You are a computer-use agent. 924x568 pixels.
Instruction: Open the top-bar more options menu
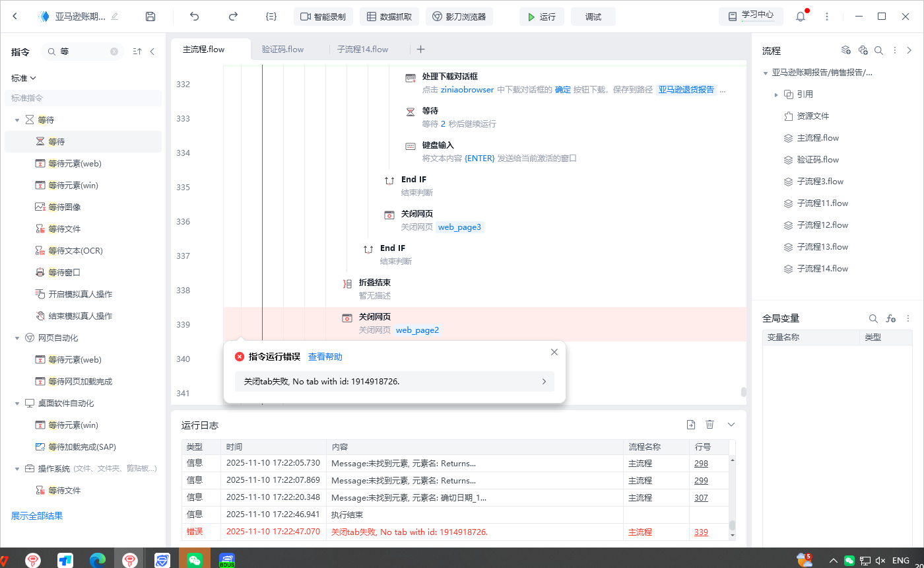[x=827, y=17]
